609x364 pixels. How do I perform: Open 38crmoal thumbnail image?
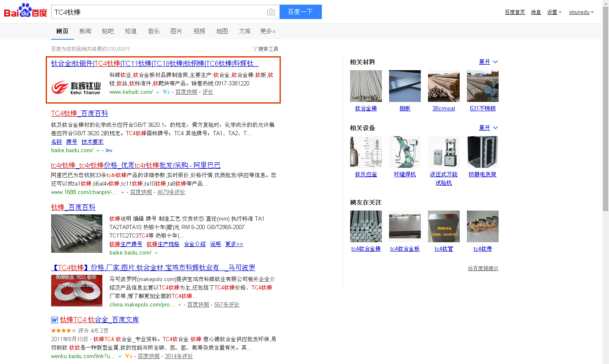pos(444,86)
